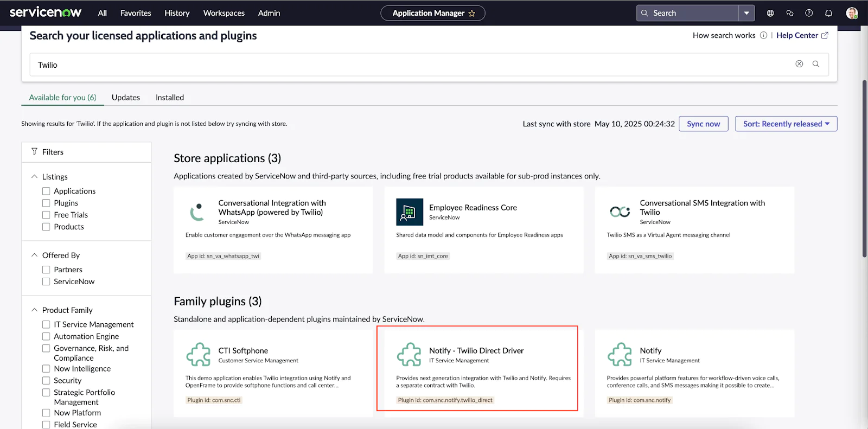Open the Favorites menu
Viewport: 868px width, 429px height.
[x=136, y=13]
